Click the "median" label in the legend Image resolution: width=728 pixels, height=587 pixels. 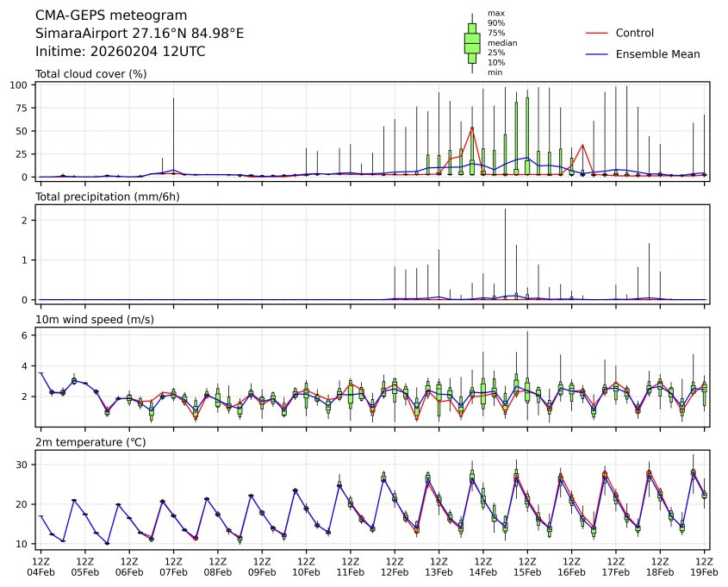click(496, 42)
